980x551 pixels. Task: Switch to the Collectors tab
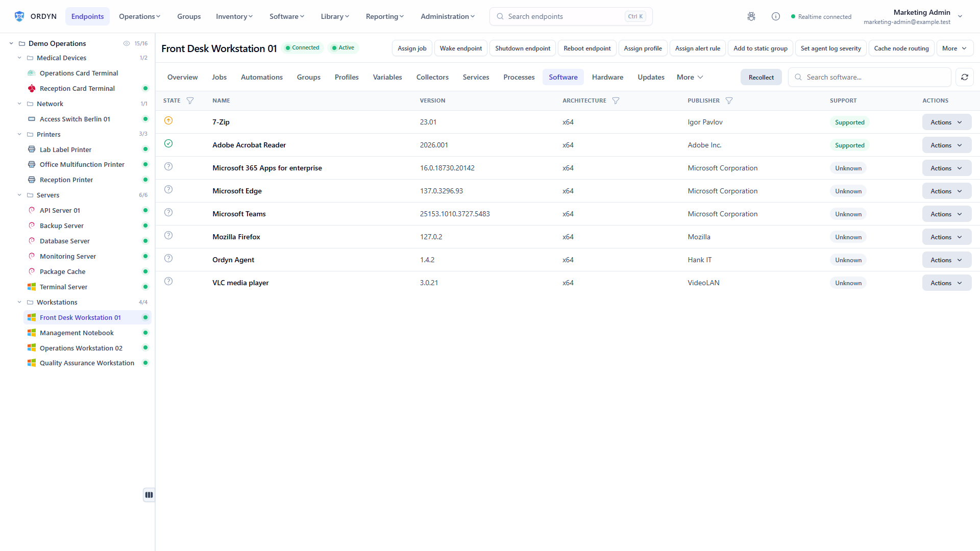point(432,77)
